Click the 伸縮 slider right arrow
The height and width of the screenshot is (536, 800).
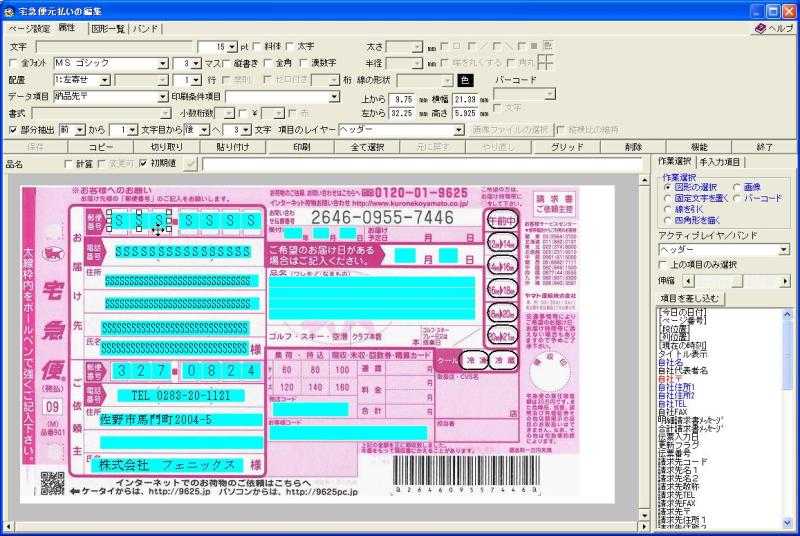[x=785, y=282]
